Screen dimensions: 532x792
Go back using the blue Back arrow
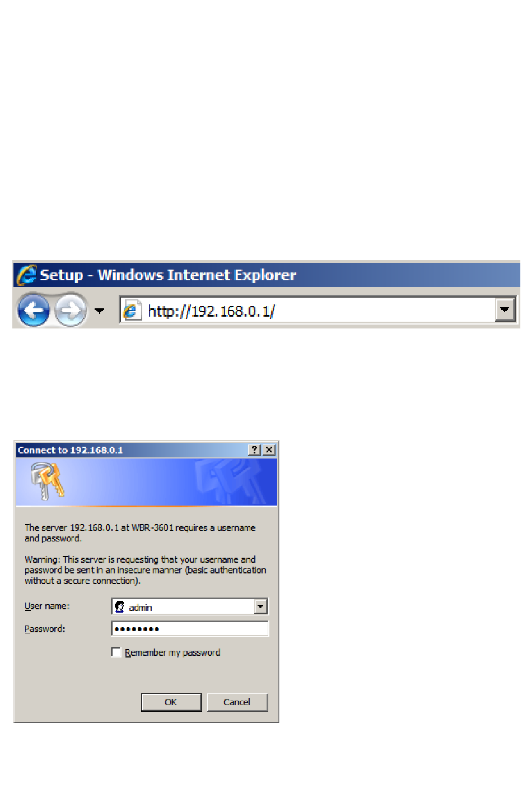coord(34,309)
